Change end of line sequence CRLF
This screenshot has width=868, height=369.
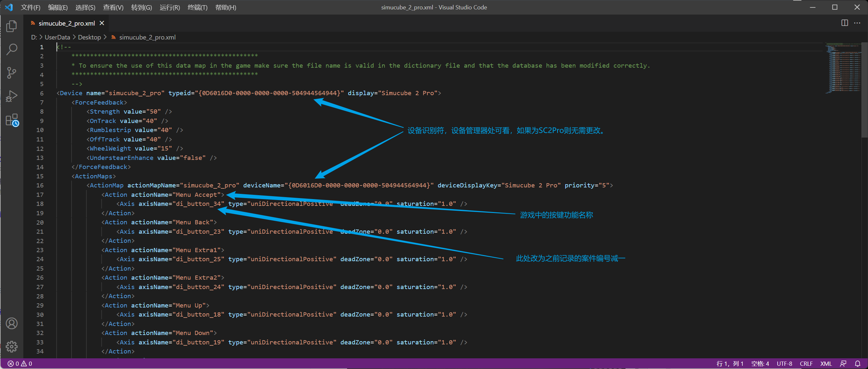[x=806, y=363]
